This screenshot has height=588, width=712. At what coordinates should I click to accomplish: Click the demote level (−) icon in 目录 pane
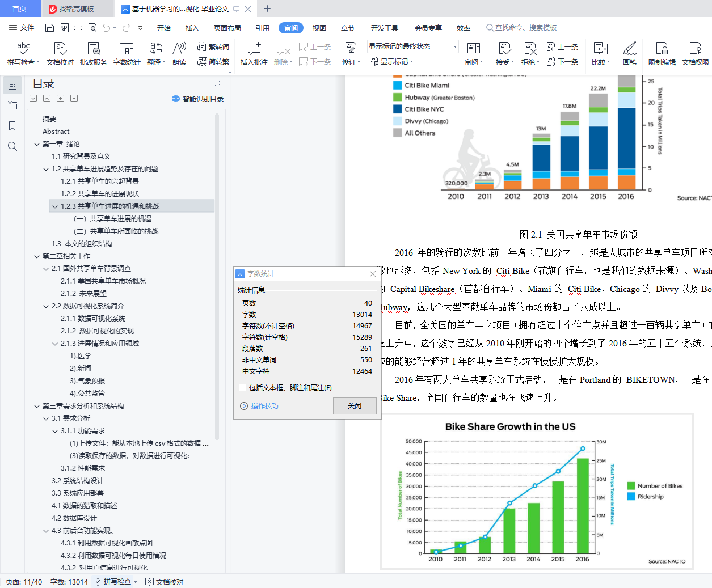(74, 99)
